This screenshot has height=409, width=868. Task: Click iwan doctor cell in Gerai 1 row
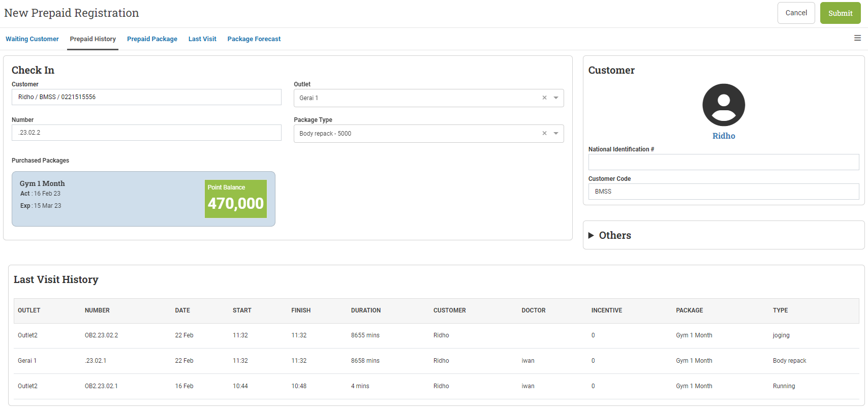528,361
